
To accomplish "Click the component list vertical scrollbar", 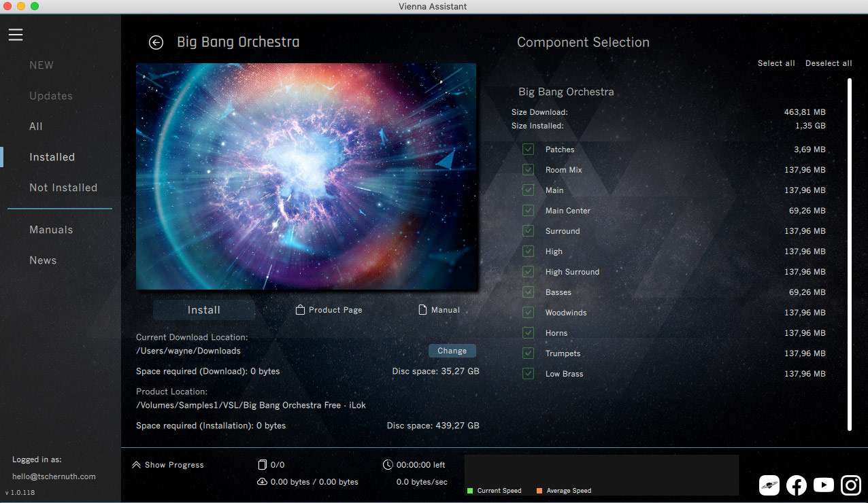I will 849,255.
